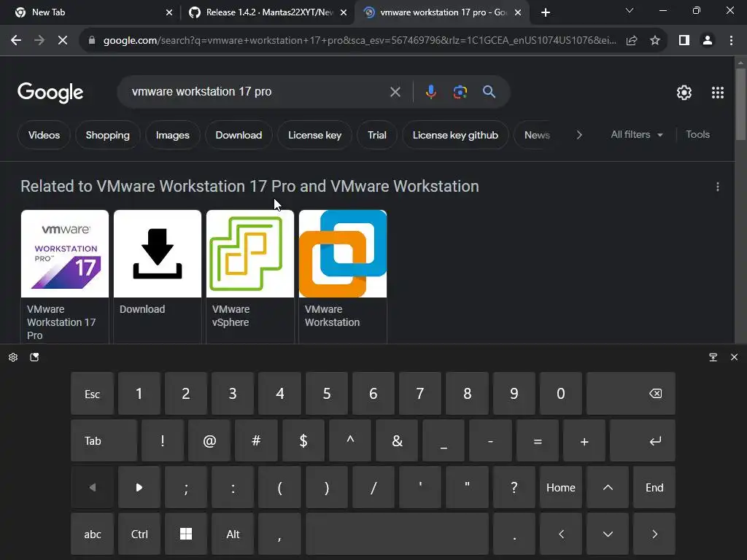Tap the Backspace key on touch keyboard
This screenshot has height=560, width=747.
click(x=631, y=394)
